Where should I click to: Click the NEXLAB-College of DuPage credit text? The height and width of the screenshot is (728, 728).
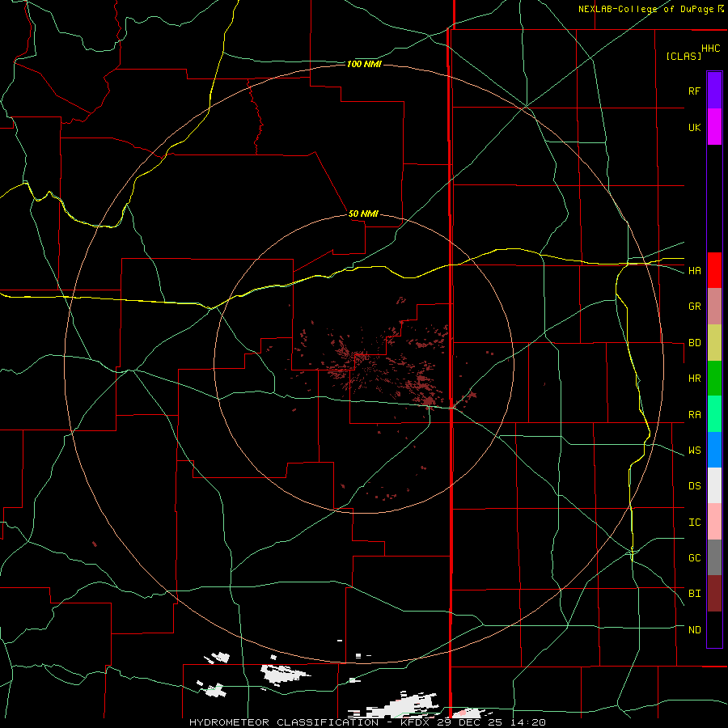click(645, 9)
